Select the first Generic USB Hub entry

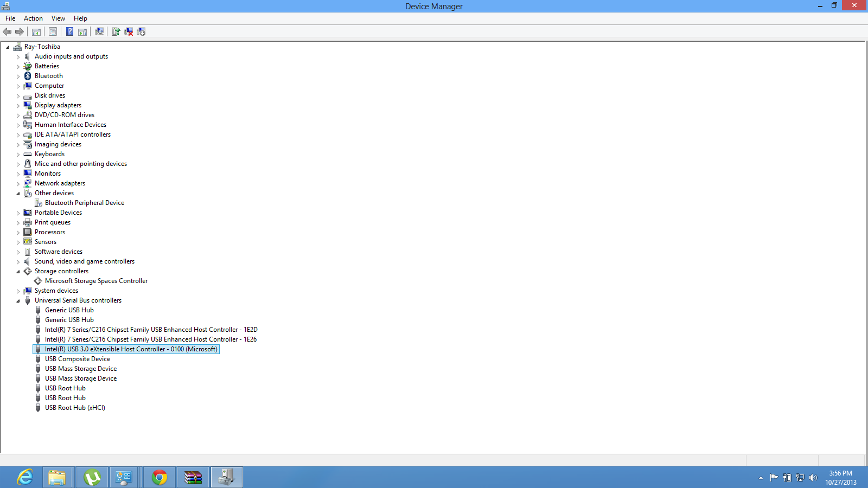point(69,310)
